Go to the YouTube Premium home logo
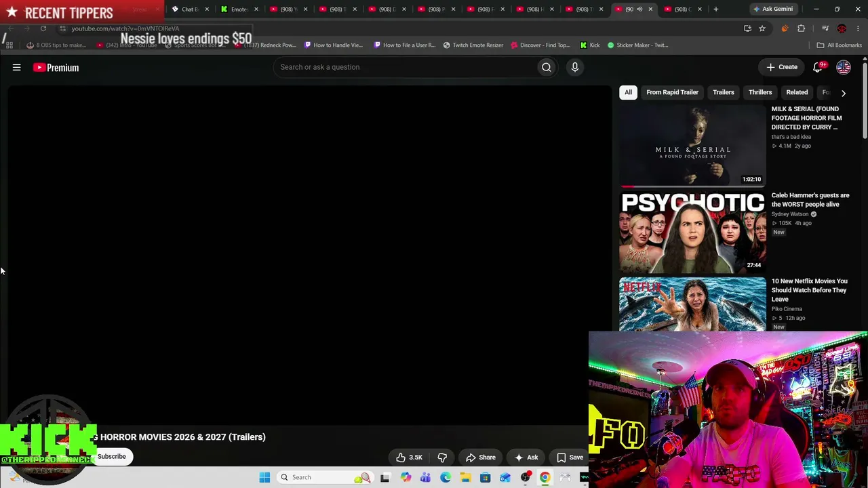The height and width of the screenshot is (488, 868). tap(56, 68)
